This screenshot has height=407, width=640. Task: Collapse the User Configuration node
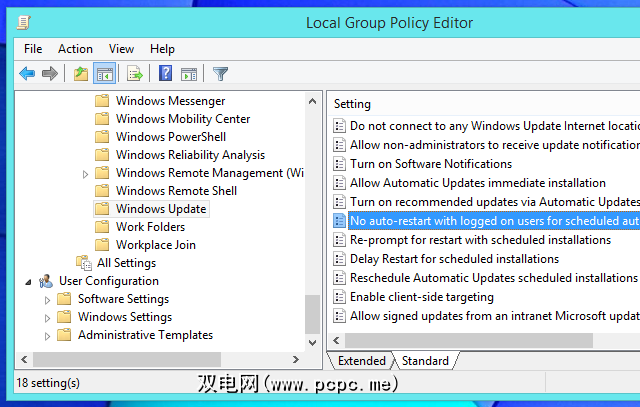[28, 282]
